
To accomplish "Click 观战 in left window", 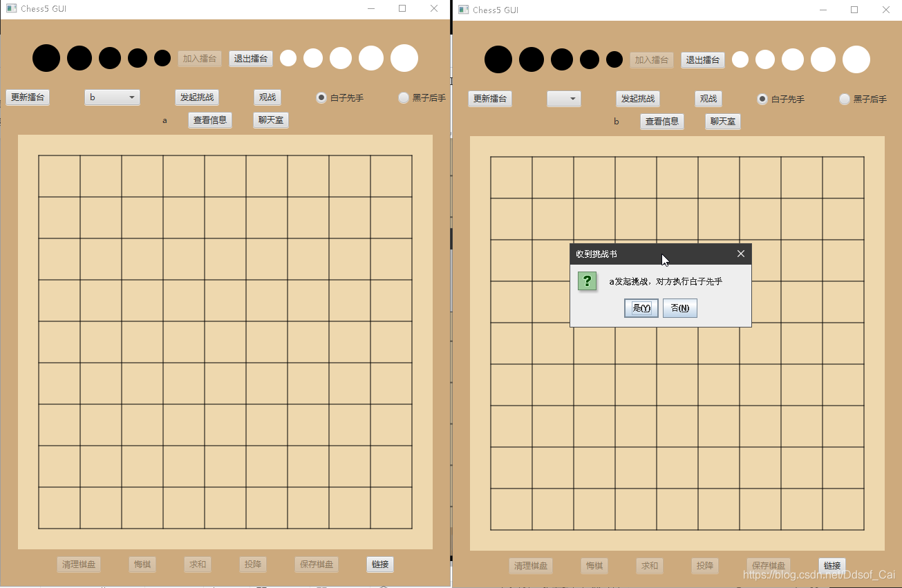I will 267,97.
